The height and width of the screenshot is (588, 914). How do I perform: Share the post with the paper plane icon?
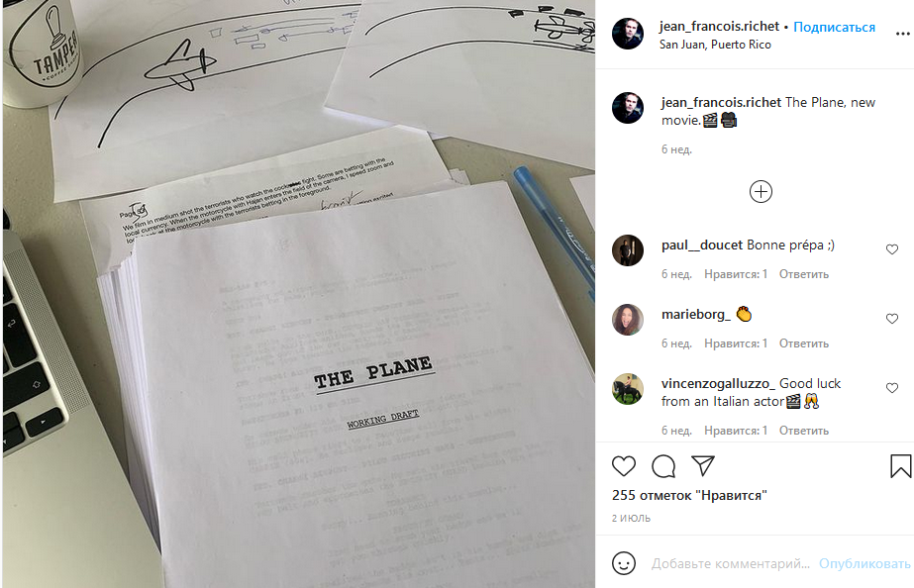pyautogui.click(x=703, y=465)
